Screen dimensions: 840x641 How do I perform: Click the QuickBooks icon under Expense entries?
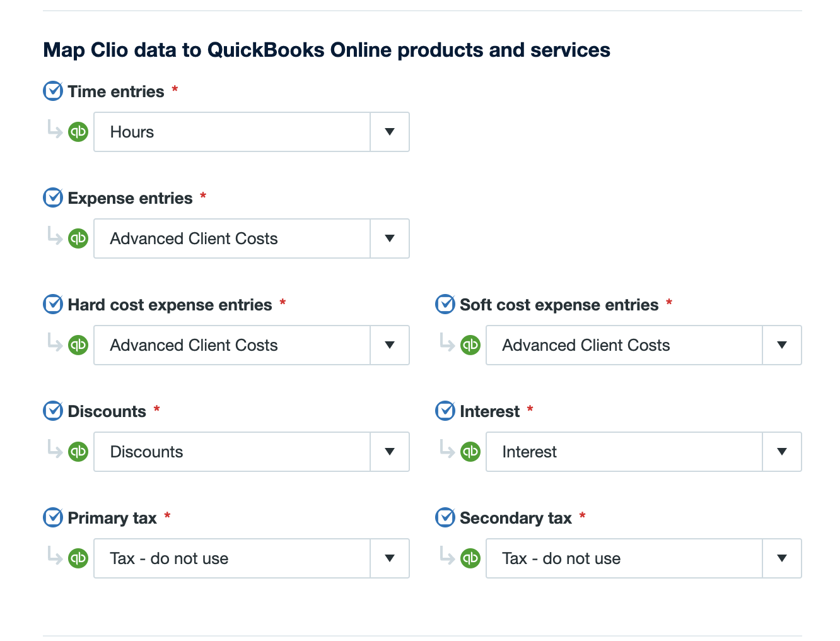pos(78,238)
